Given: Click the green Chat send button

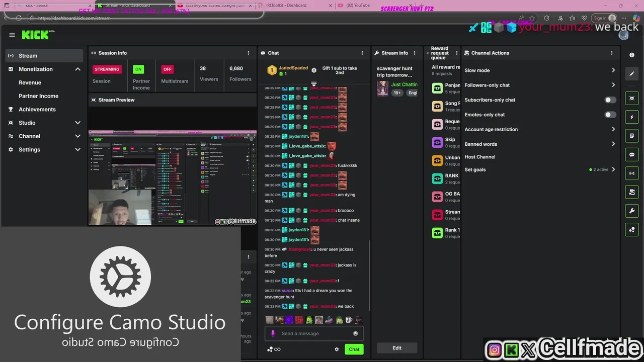Looking at the screenshot, I should point(354,349).
